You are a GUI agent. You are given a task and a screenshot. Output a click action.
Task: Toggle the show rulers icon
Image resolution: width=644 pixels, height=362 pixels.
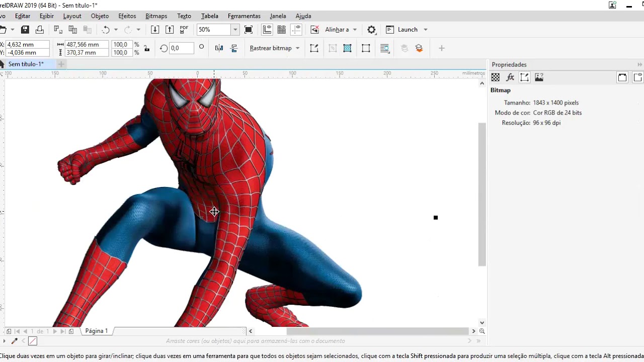tap(267, 30)
